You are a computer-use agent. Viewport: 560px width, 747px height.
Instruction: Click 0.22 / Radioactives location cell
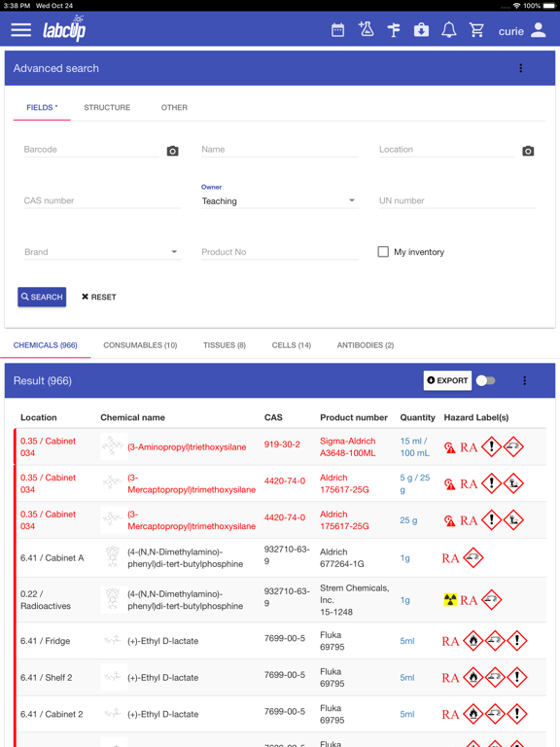(x=46, y=600)
